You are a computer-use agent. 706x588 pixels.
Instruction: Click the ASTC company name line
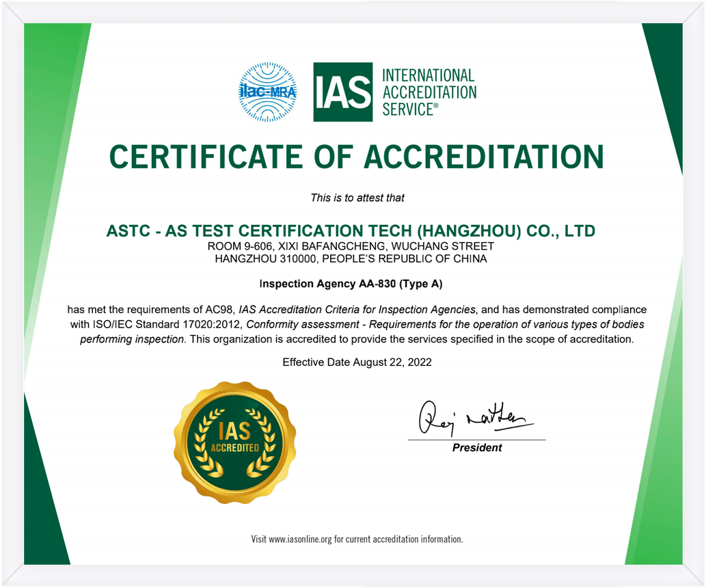coord(351,230)
